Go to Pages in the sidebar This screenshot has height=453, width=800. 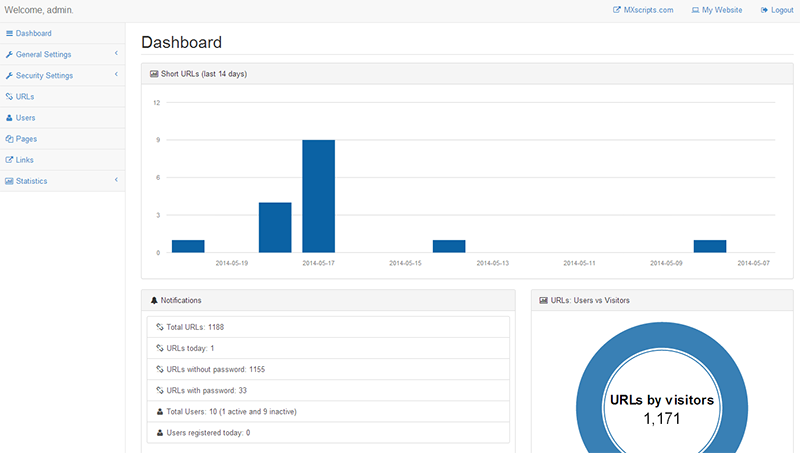62,139
